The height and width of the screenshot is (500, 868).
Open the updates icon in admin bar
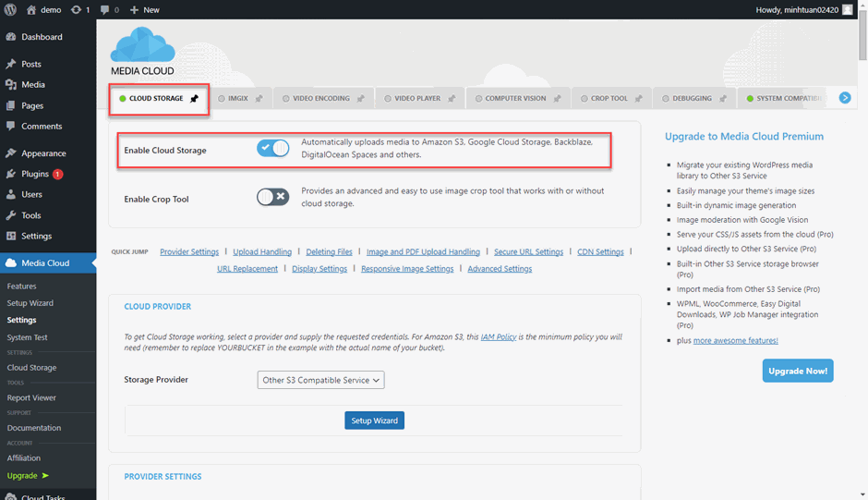[76, 9]
